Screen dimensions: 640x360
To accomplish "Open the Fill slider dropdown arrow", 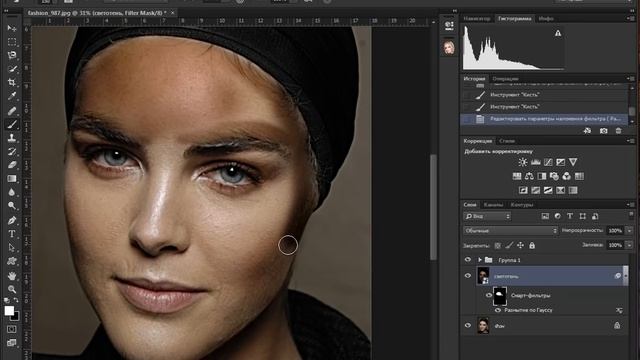I will tap(629, 245).
